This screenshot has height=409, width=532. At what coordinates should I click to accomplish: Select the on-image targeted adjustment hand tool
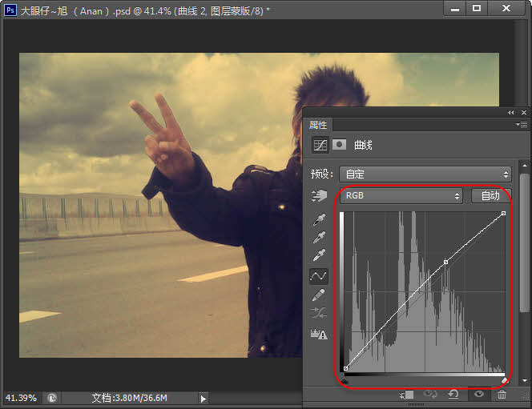[x=318, y=196]
